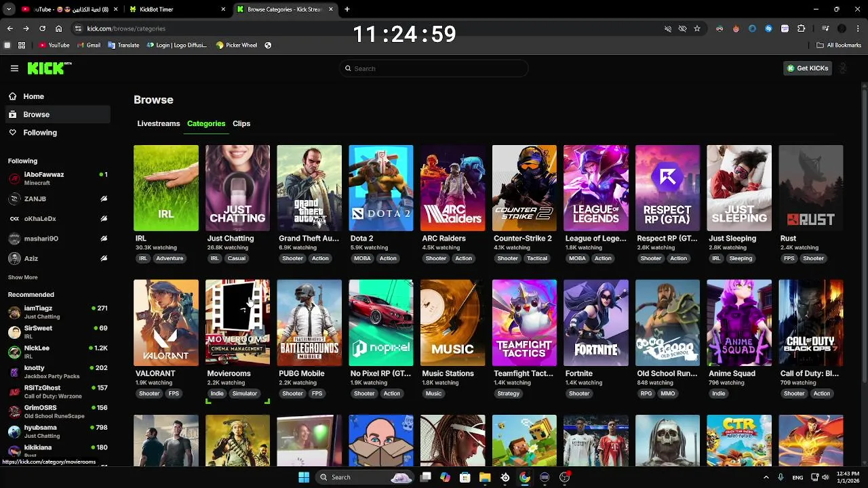Screen dimensions: 868x488
Task: Click the Following heart icon in sidebar
Action: coord(13,132)
